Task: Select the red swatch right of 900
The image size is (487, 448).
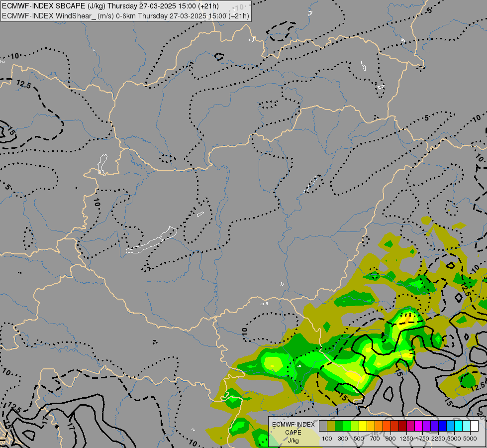Action: [395, 426]
